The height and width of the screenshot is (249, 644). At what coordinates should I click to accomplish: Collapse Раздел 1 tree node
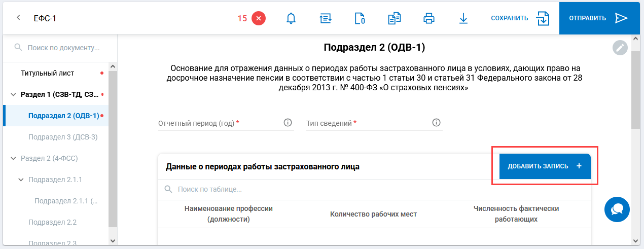tap(13, 94)
